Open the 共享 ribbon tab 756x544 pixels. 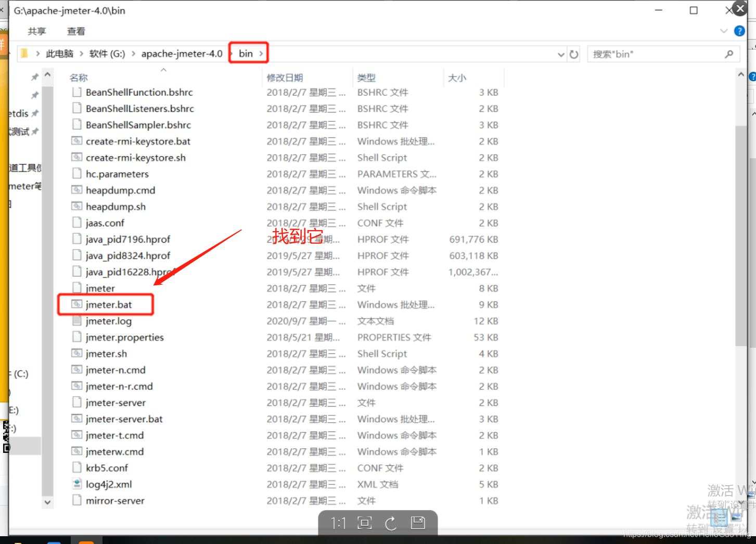click(x=36, y=31)
